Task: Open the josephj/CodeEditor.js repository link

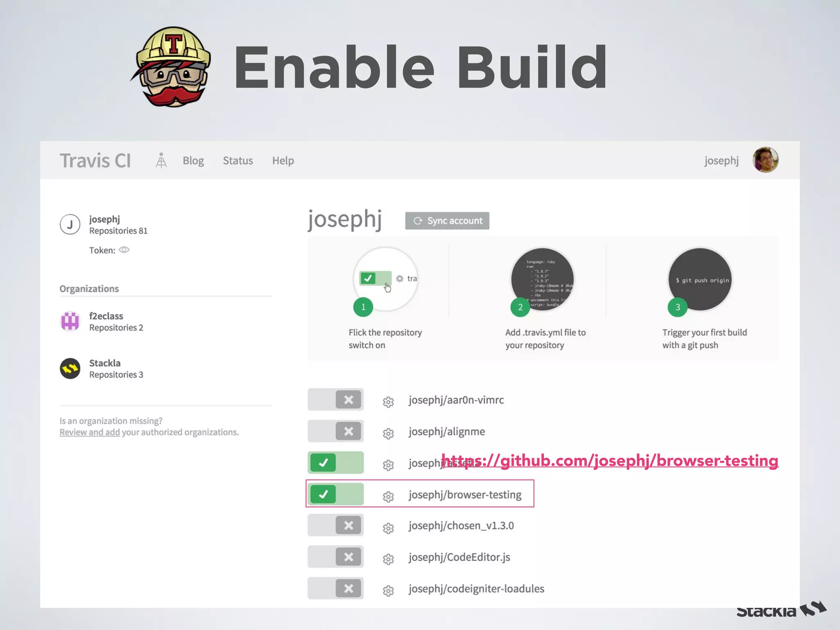Action: tap(459, 557)
